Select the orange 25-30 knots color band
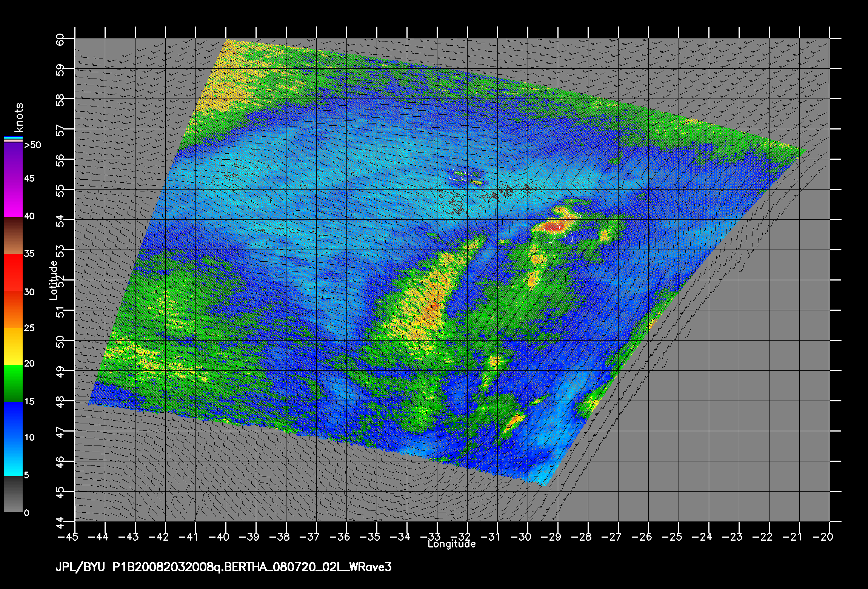 coord(13,310)
